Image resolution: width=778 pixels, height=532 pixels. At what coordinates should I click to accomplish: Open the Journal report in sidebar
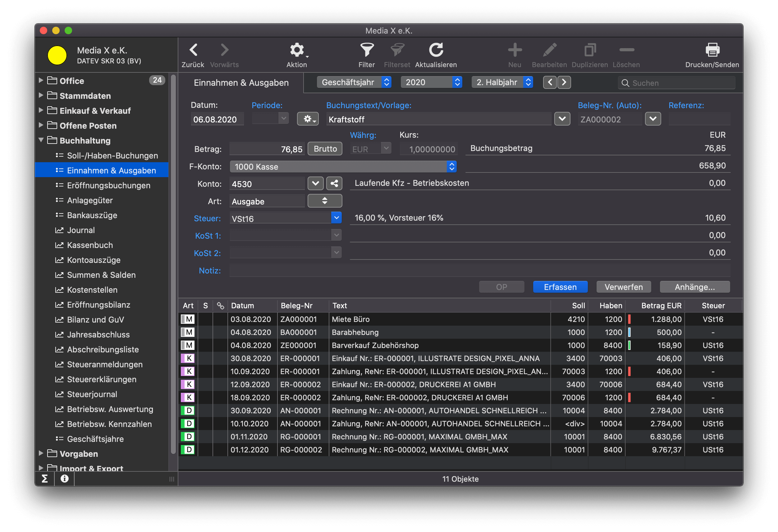tap(81, 230)
